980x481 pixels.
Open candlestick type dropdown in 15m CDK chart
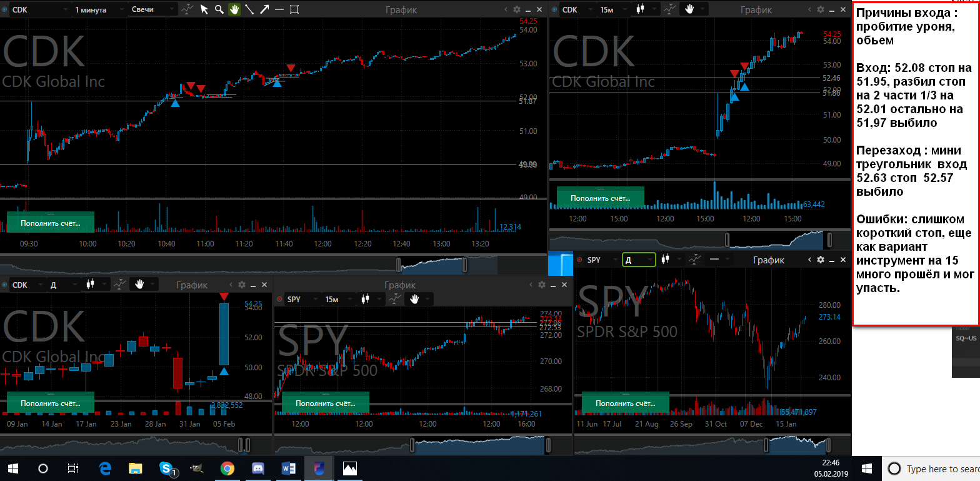644,9
